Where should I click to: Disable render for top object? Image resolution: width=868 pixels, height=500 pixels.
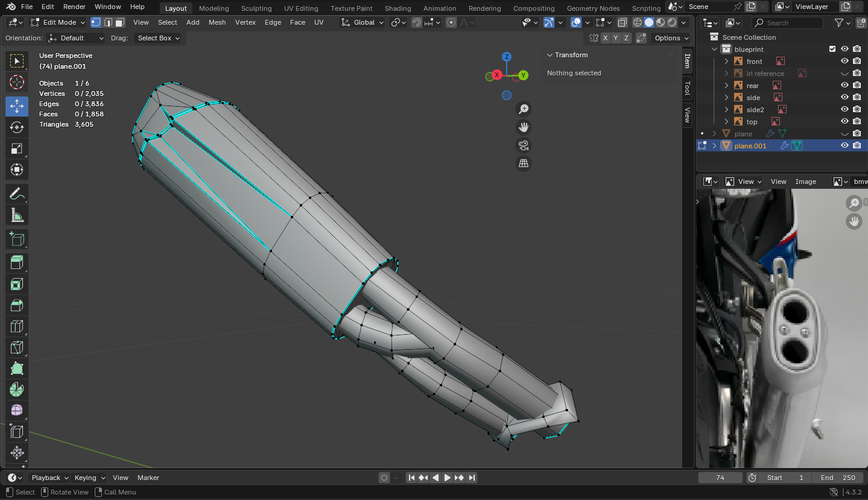(x=857, y=122)
